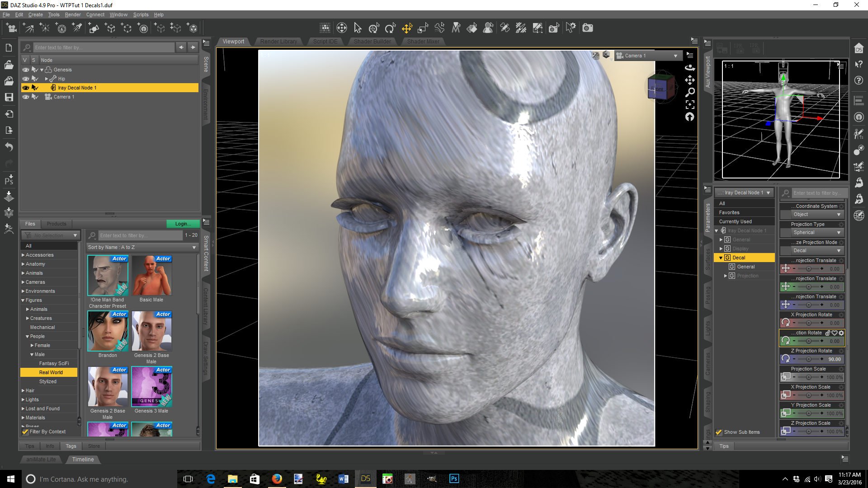Switch to the Render Library tab
868x488 pixels.
coord(278,42)
